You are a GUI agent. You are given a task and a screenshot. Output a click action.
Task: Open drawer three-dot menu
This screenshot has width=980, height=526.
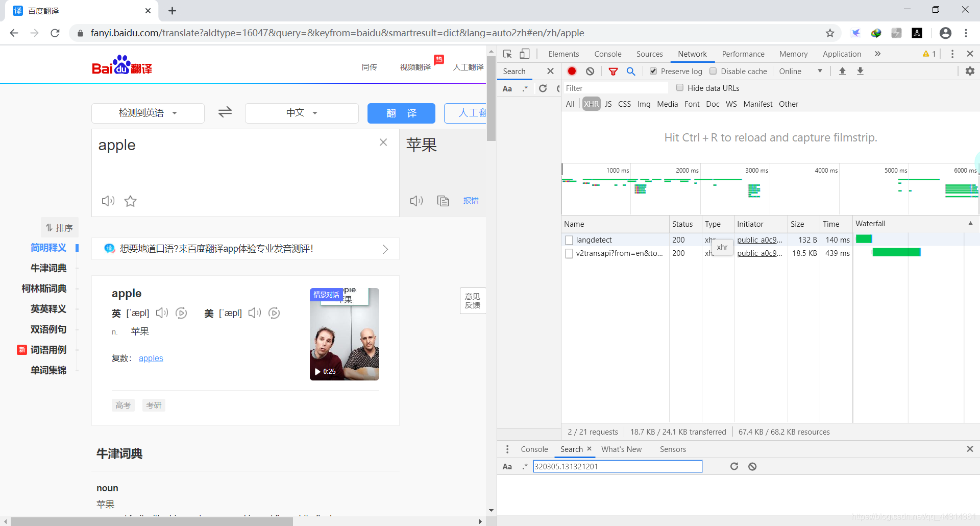coord(507,449)
